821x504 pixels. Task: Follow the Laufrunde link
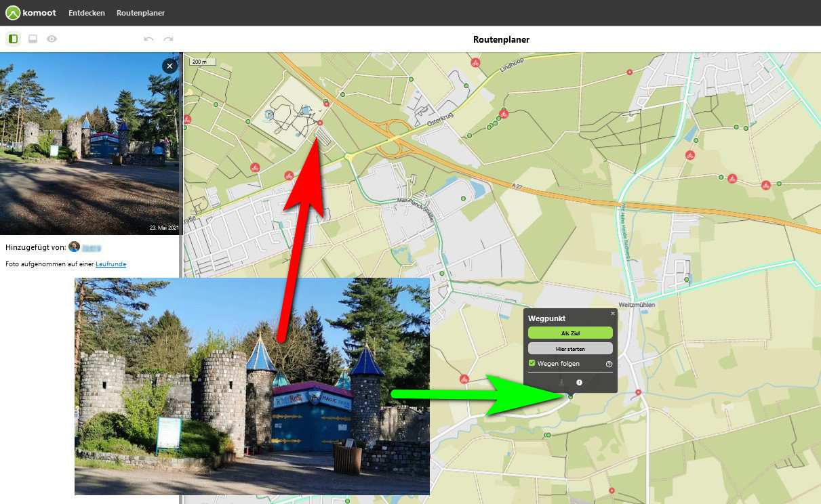(111, 264)
